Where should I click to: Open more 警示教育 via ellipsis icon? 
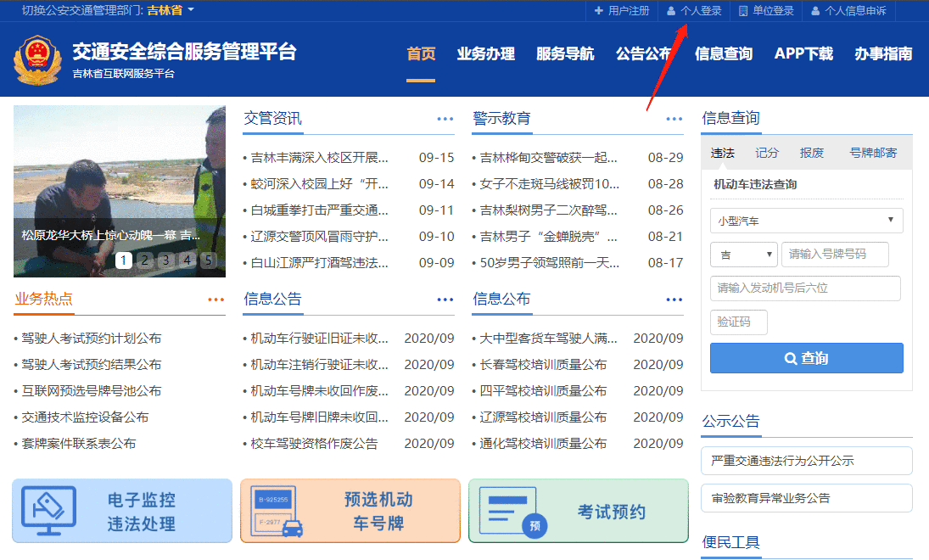coord(674,119)
